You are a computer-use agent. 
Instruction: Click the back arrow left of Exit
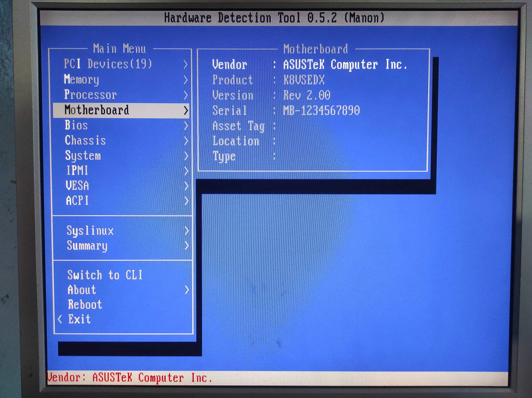tap(60, 319)
